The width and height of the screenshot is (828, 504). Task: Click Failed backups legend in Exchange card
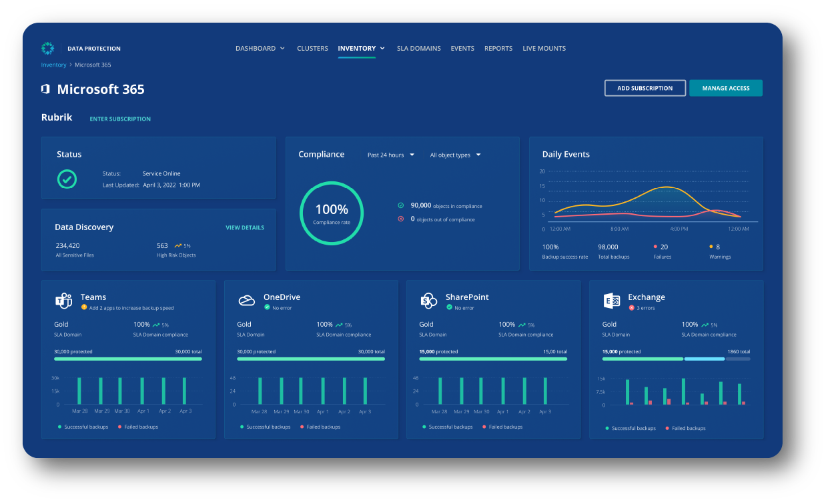tap(686, 428)
